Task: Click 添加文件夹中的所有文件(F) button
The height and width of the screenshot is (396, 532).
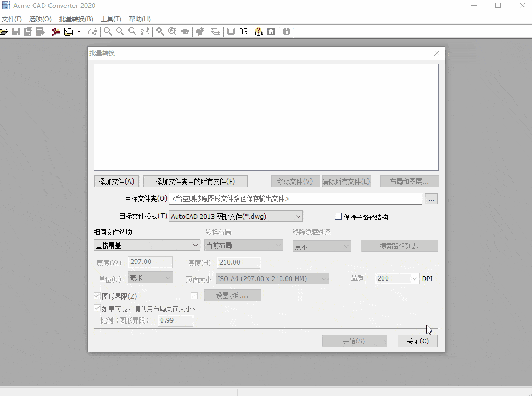Action: [195, 181]
